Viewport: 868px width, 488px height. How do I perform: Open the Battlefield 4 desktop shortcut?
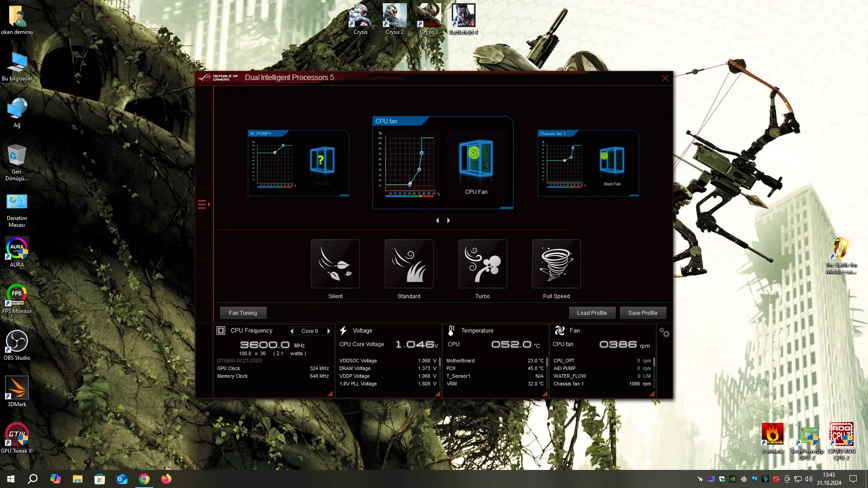(463, 19)
